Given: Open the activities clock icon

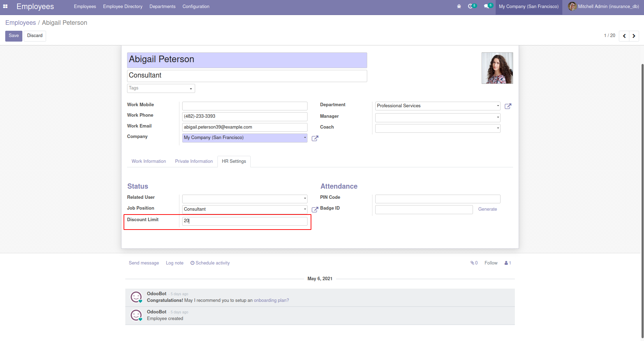Looking at the screenshot, I should 471,6.
